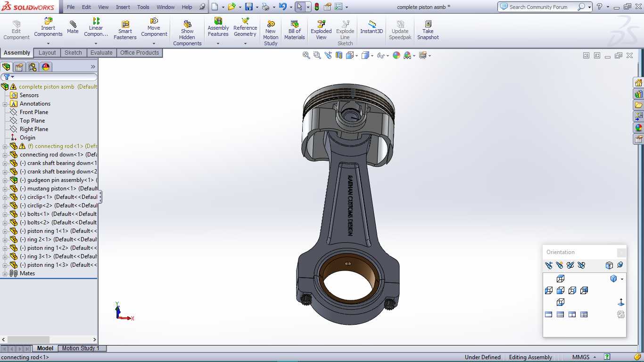Image resolution: width=644 pixels, height=362 pixels.
Task: Open the Layout tab
Action: click(x=47, y=53)
